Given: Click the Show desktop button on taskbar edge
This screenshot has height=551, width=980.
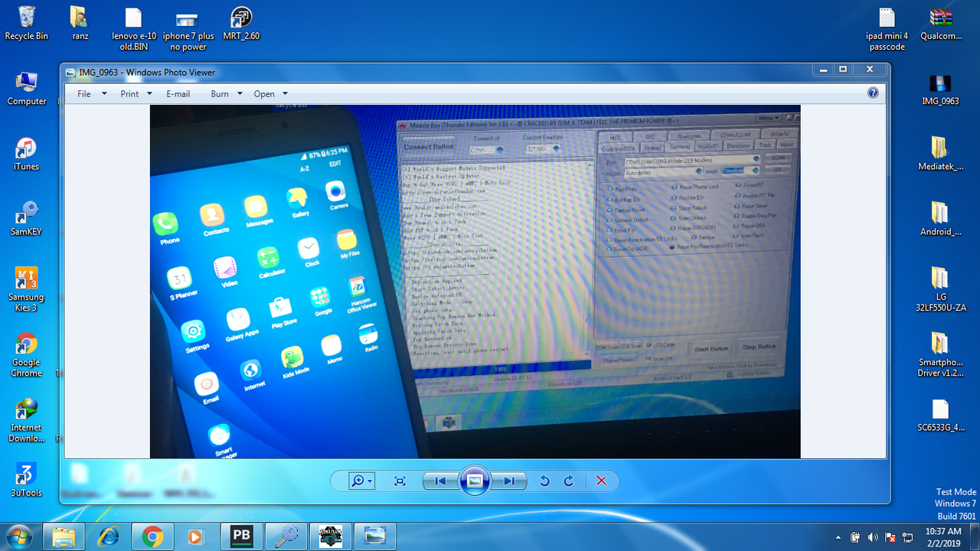Looking at the screenshot, I should coord(975,536).
